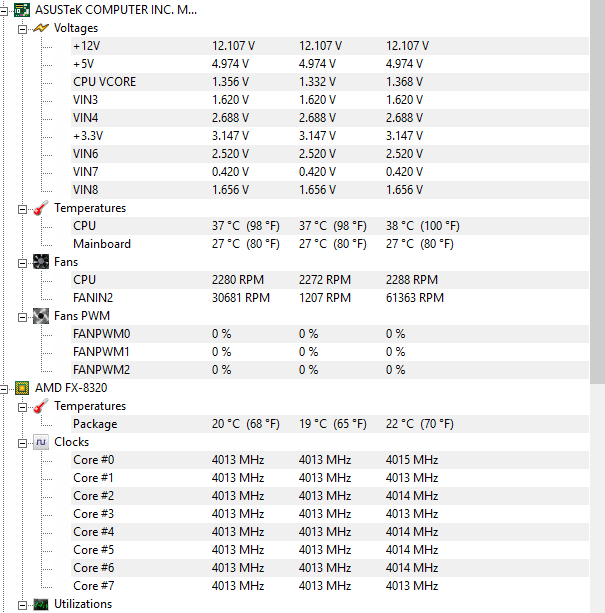Select the FANPWM2 row
The width and height of the screenshot is (605, 613).
329,370
